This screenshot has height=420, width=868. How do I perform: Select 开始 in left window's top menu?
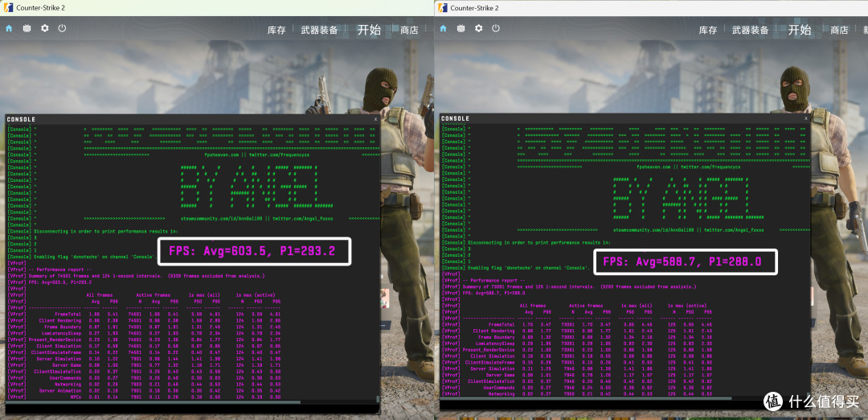pos(369,29)
